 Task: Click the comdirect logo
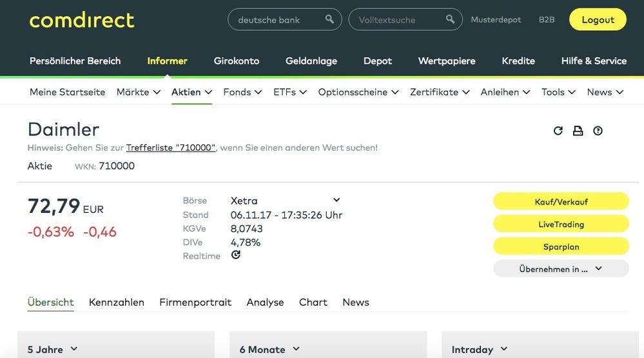pos(82,20)
